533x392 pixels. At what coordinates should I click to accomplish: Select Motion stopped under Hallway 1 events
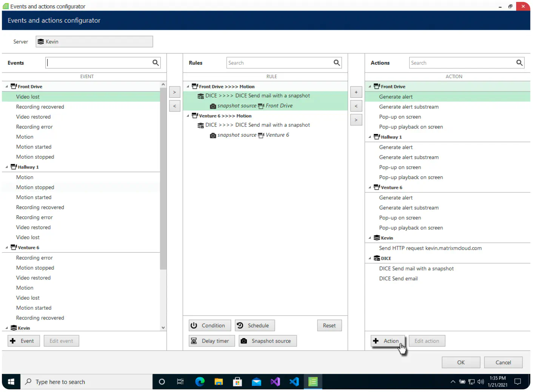[81, 187]
